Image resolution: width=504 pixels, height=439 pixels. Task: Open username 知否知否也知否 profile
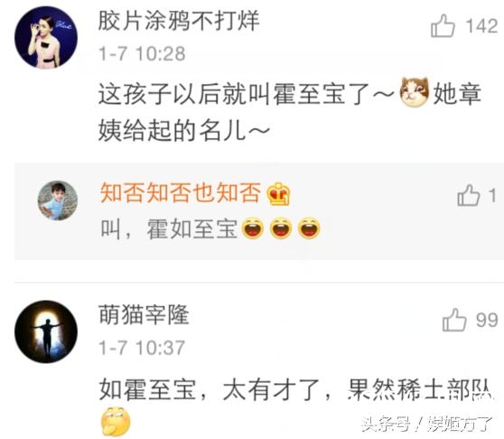coord(181,192)
